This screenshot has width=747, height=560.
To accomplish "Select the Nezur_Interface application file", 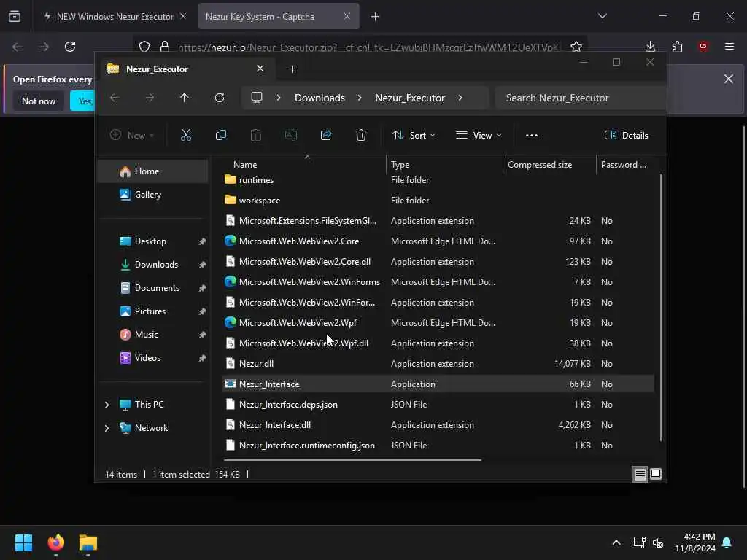I will [438, 384].
